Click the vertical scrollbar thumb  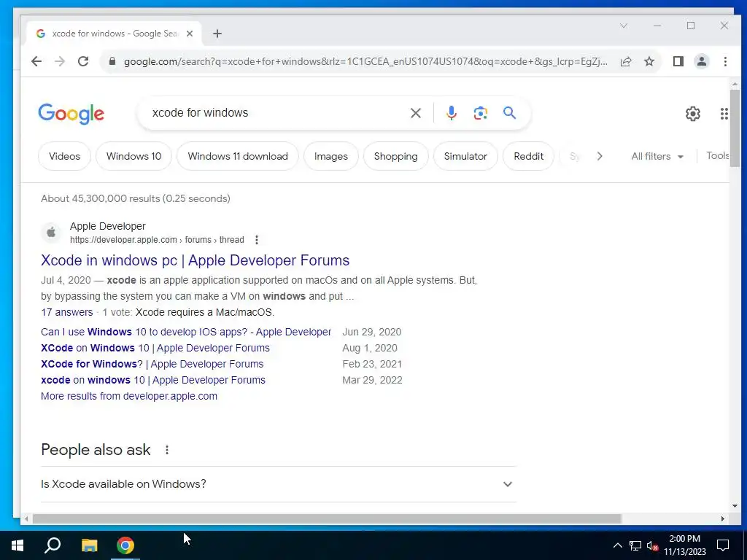[x=735, y=128]
